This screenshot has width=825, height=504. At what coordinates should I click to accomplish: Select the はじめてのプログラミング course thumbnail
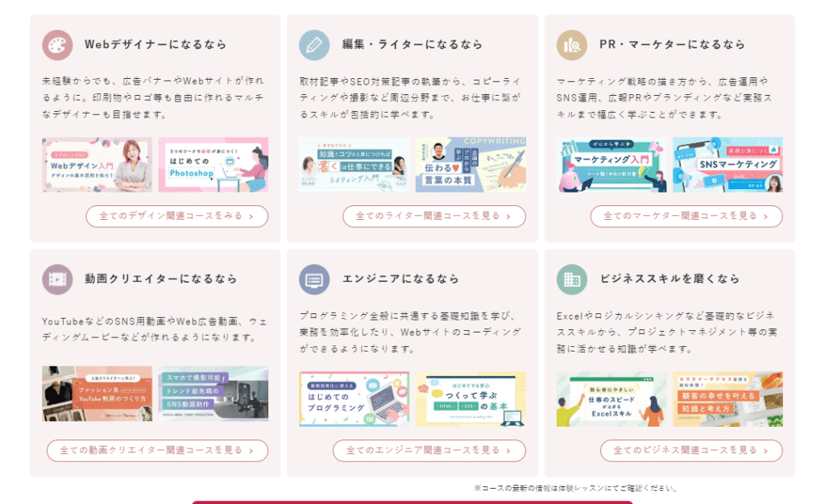coord(354,399)
